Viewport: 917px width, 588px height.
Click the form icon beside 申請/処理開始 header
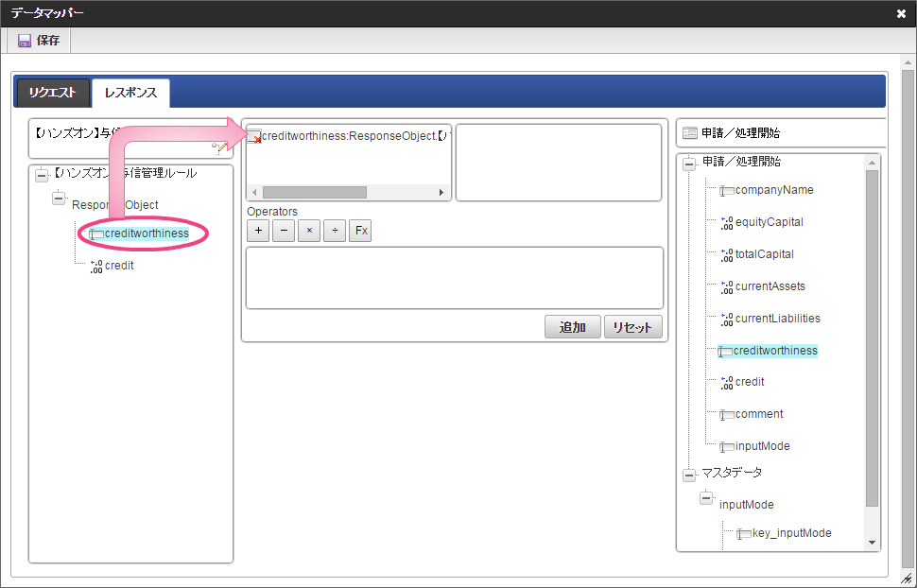coord(690,134)
